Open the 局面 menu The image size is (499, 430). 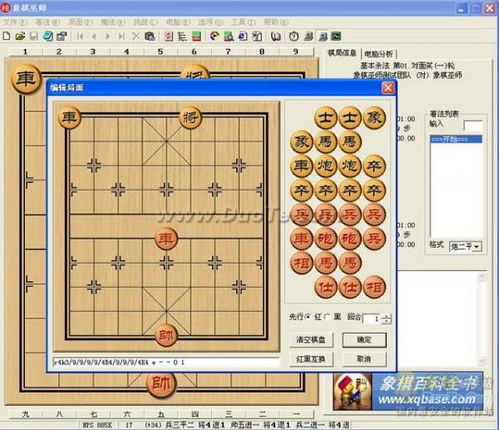(x=80, y=22)
